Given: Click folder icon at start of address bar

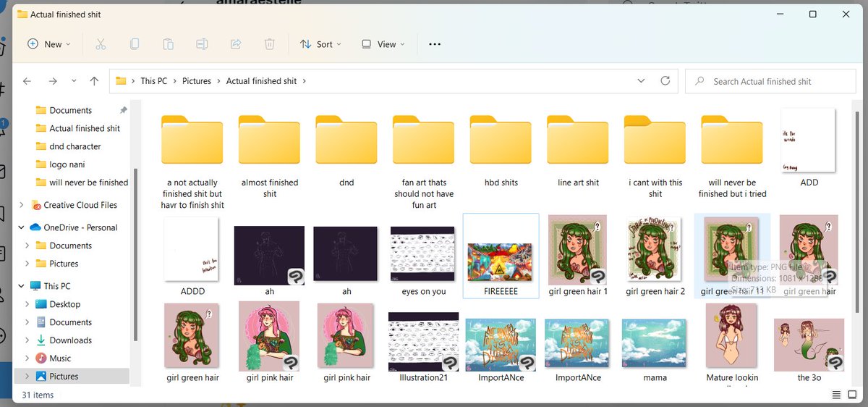Looking at the screenshot, I should (x=122, y=81).
